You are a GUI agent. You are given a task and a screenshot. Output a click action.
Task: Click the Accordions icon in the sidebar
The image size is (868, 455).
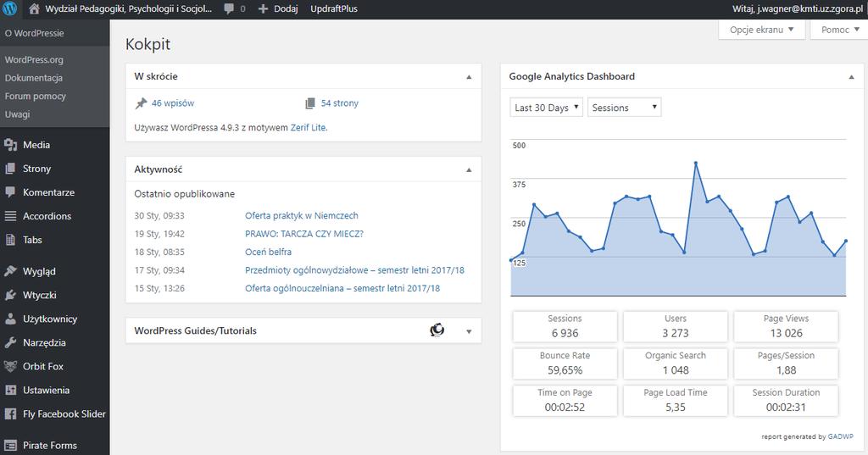10,216
